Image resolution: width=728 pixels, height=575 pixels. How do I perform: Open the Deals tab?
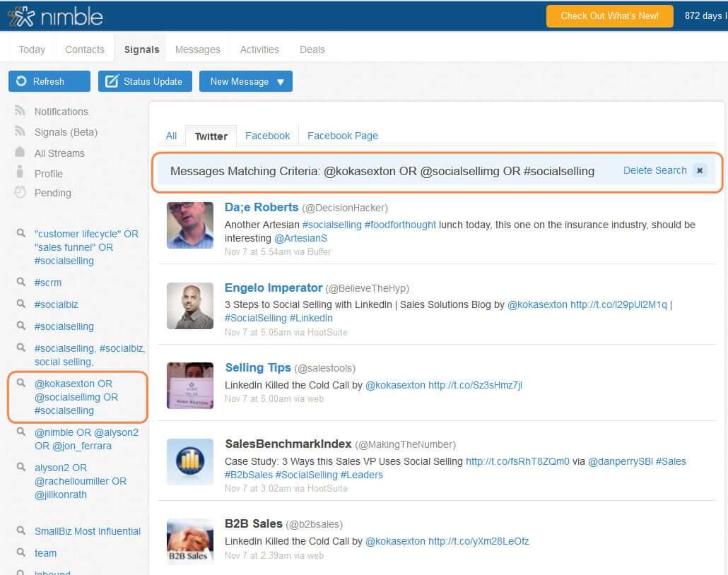(x=312, y=49)
